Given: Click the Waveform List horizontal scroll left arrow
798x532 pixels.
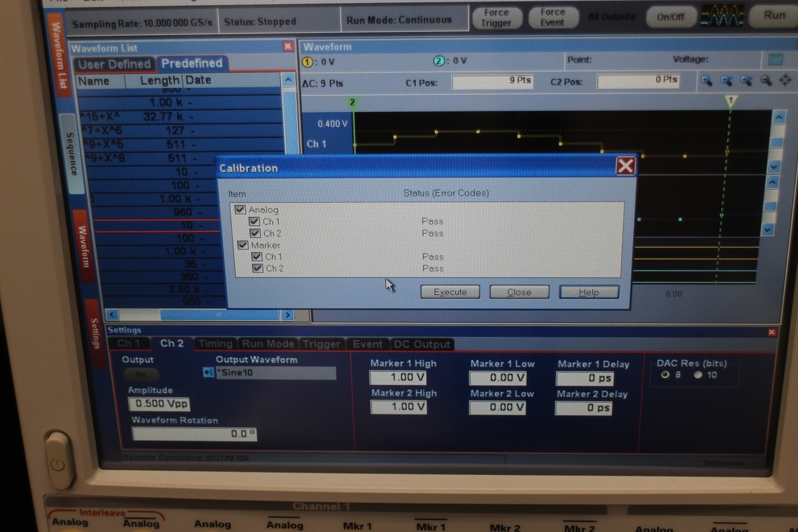Looking at the screenshot, I should point(112,314).
